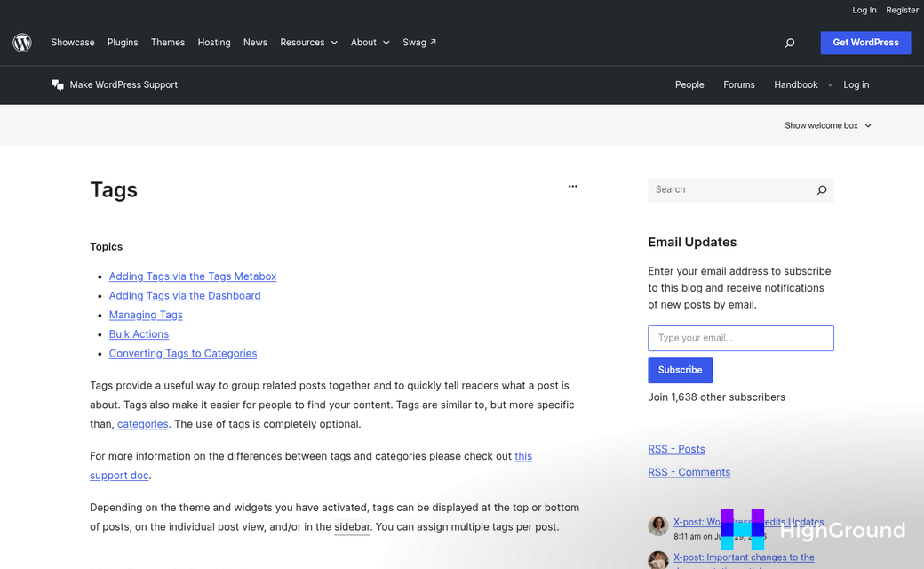
Task: Open the People page
Action: (x=689, y=85)
